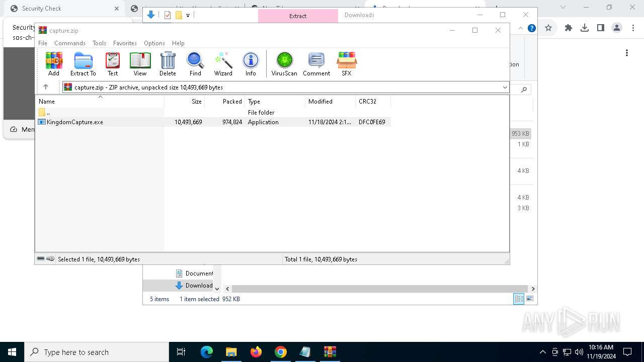Open the WinRAR taskbar icon

pos(330,352)
